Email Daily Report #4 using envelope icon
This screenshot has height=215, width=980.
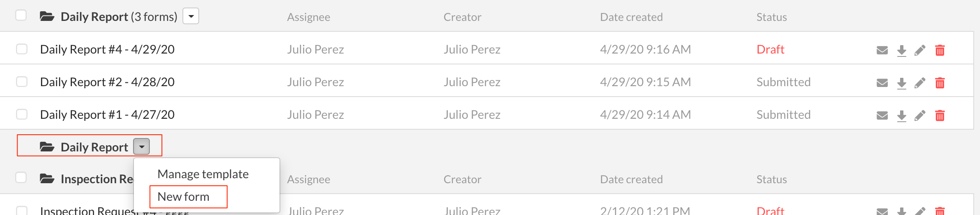(882, 50)
